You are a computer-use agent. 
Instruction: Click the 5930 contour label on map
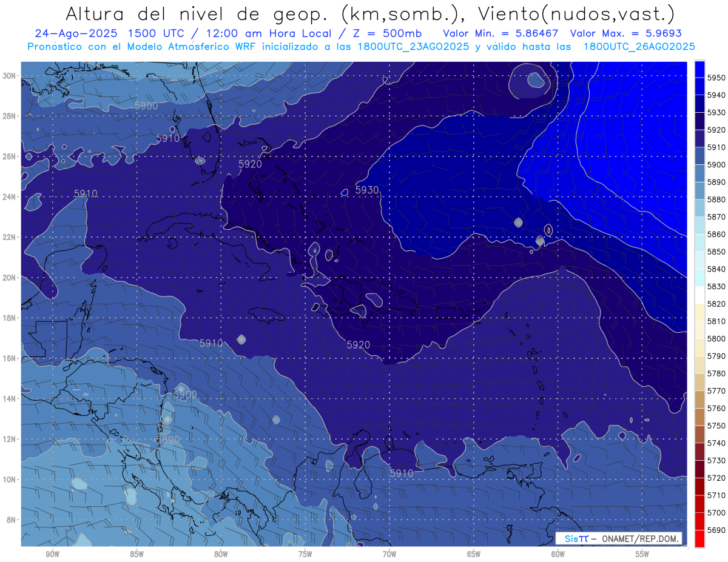click(x=367, y=190)
